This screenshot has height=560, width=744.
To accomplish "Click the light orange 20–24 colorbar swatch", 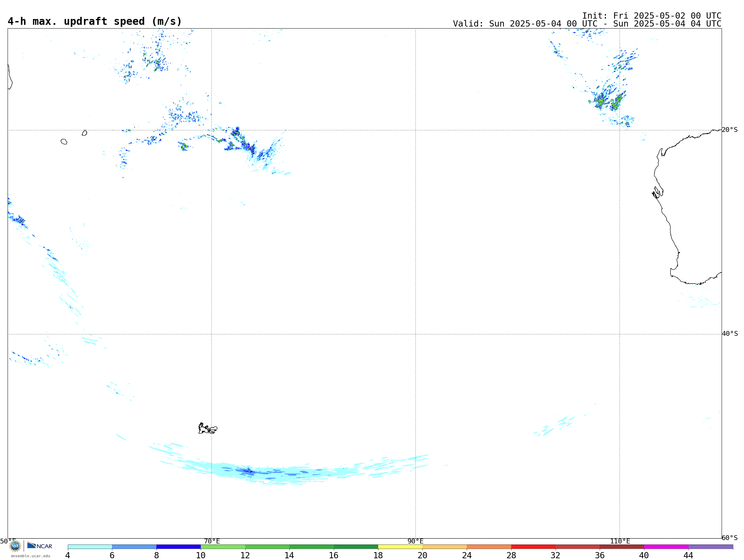I will click(445, 547).
